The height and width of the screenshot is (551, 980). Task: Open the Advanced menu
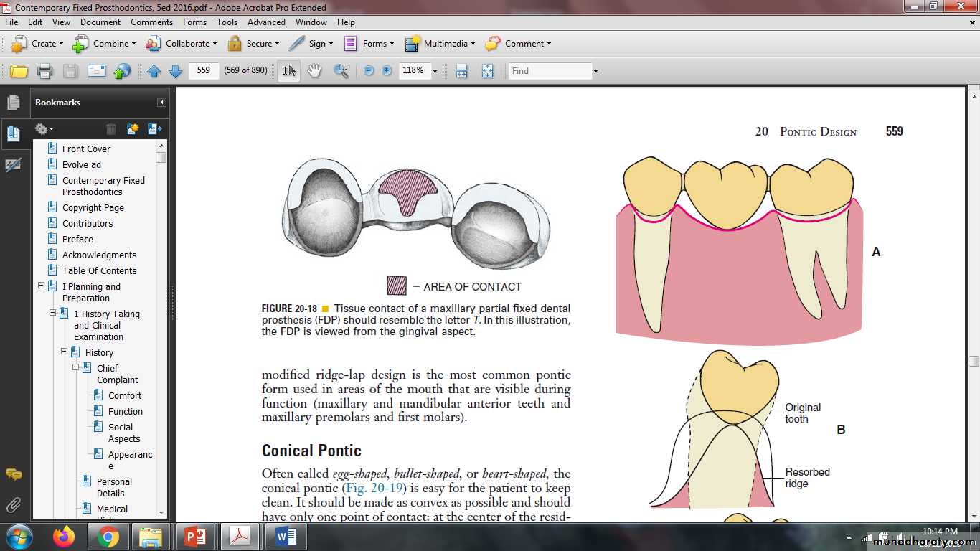[266, 22]
